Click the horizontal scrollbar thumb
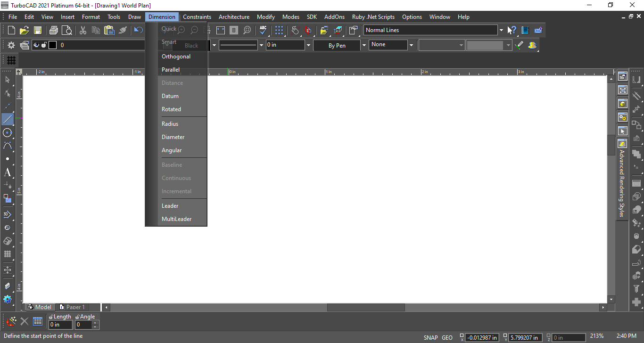The image size is (644, 343). 366,307
